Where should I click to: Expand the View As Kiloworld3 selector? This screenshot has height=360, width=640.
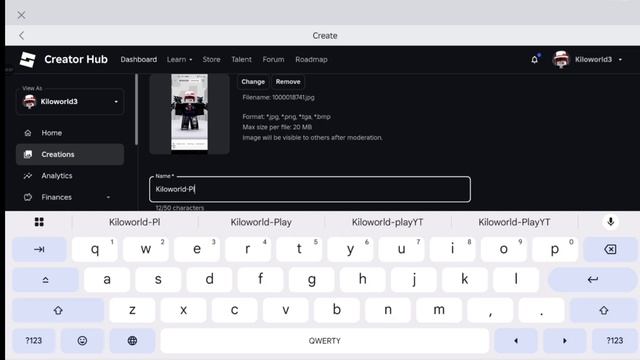[70, 102]
